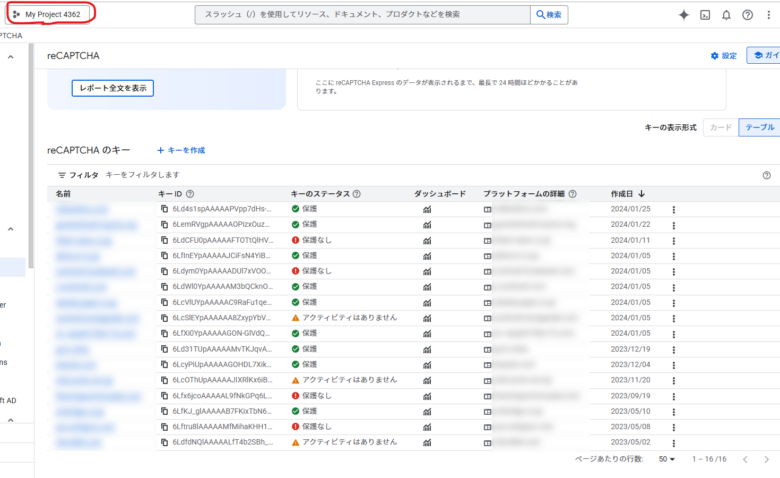Screen dimensions: 780x478
Task: Click help icon beside プラットフォームの詳細 header
Action: pyautogui.click(x=573, y=194)
